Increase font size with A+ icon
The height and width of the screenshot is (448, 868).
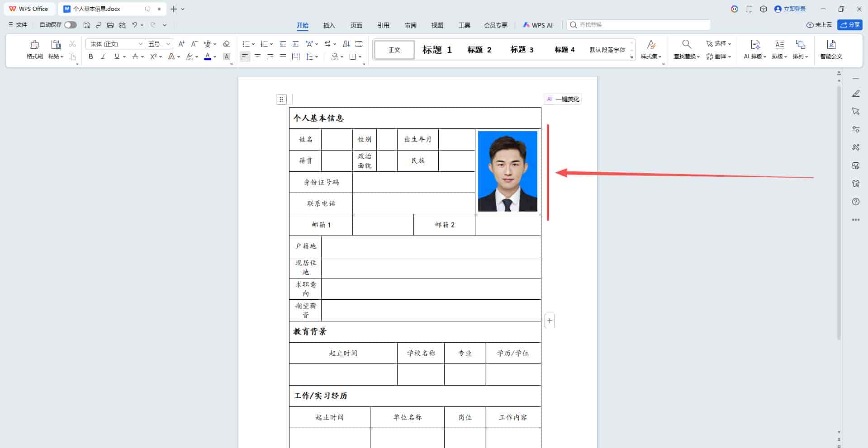tap(181, 44)
